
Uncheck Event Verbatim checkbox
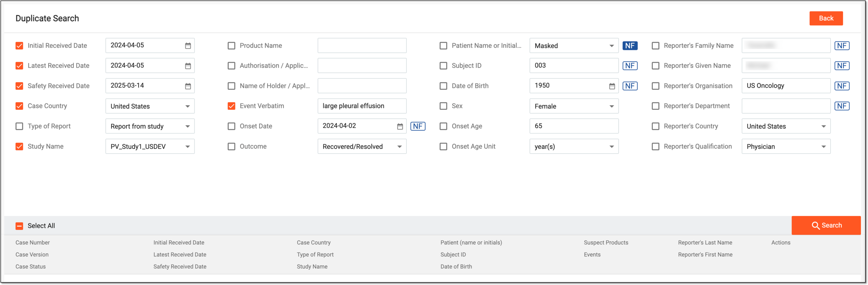(x=232, y=106)
